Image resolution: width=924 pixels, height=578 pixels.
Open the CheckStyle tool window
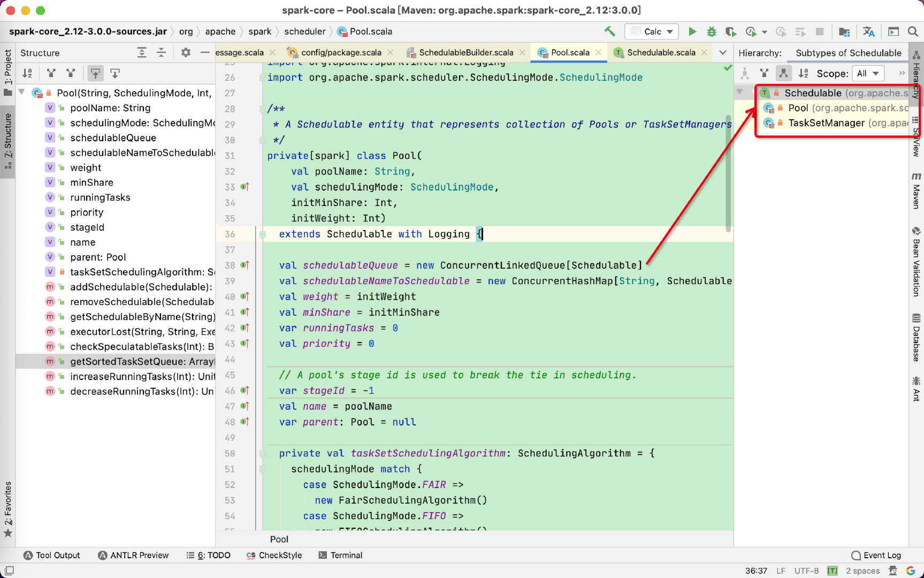[x=274, y=555]
